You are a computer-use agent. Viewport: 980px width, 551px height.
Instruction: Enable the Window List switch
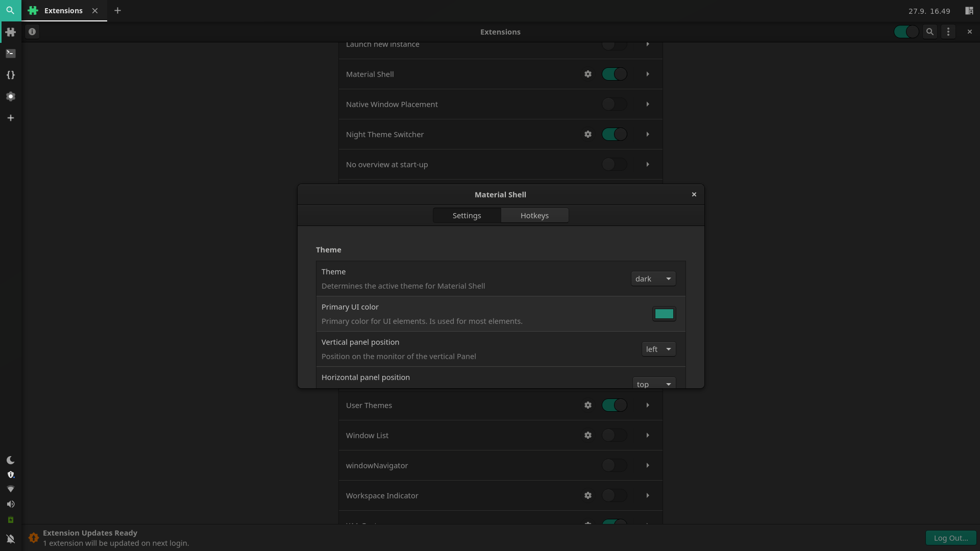coord(615,435)
